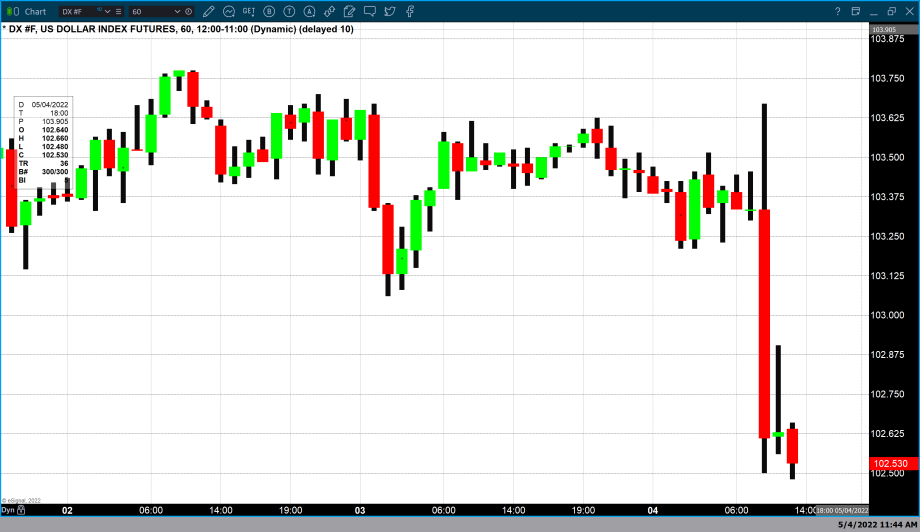This screenshot has width=920, height=532.
Task: Click the circled B icon
Action: pyautogui.click(x=270, y=11)
